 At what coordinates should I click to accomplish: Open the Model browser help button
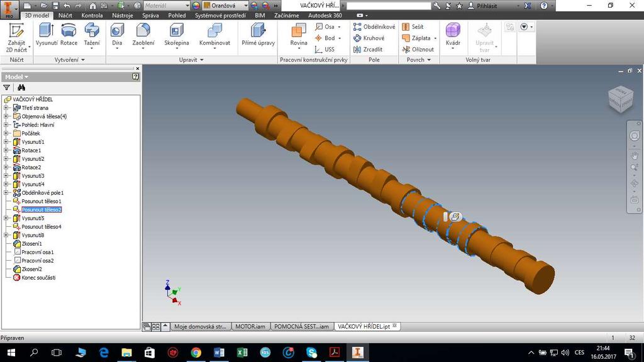click(136, 77)
